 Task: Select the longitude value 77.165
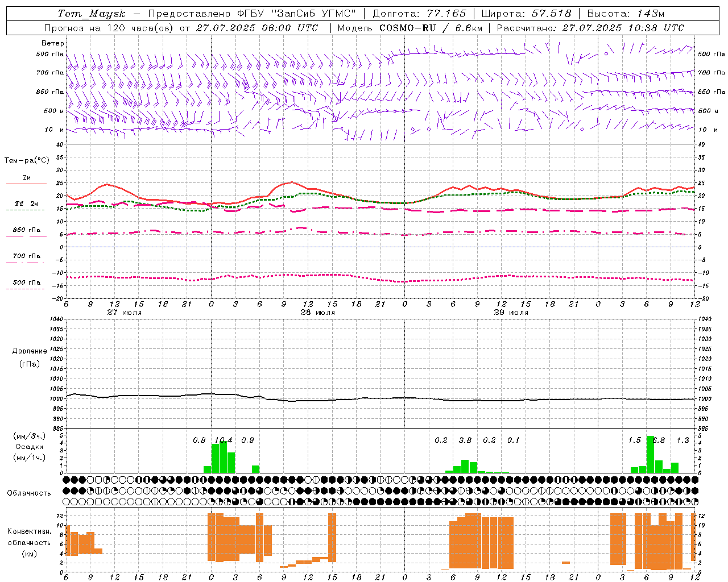click(x=446, y=14)
